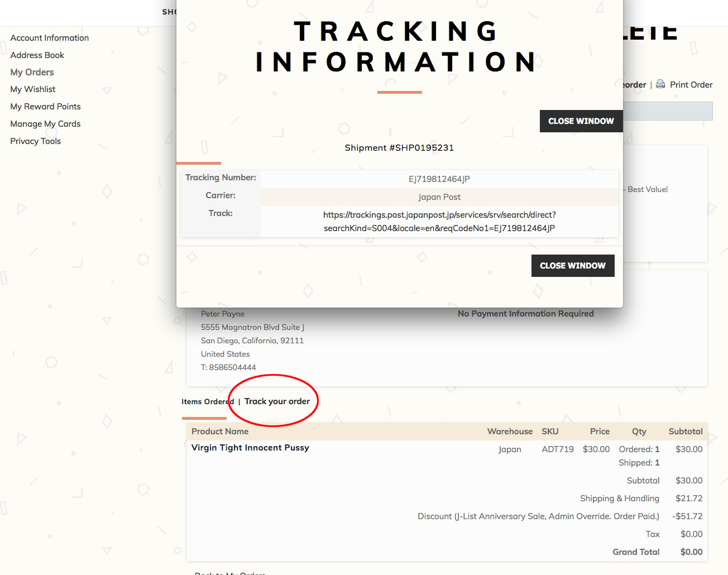728x575 pixels.
Task: Open the ADT719 product name link
Action: pyautogui.click(x=250, y=447)
